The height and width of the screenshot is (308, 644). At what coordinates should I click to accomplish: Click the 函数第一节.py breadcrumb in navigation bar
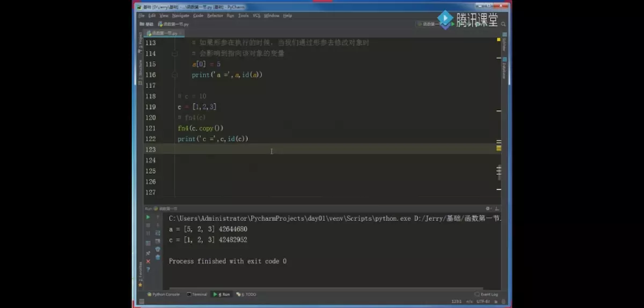click(173, 24)
